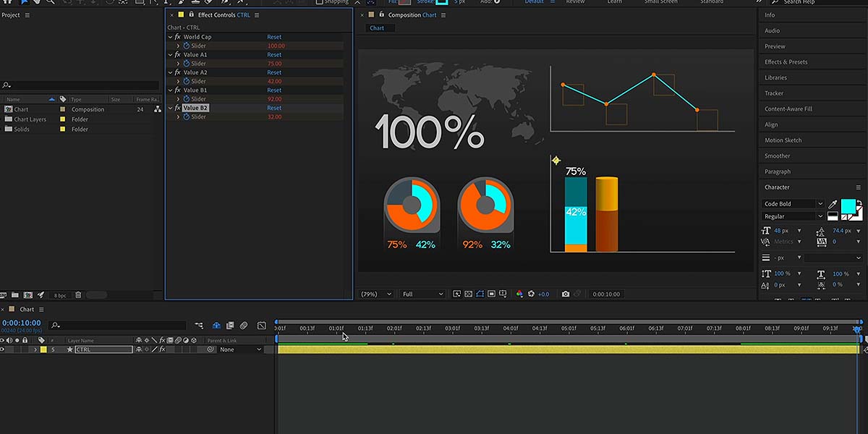Toggle motion blur for the composition
This screenshot has height=434, width=868.
(244, 325)
